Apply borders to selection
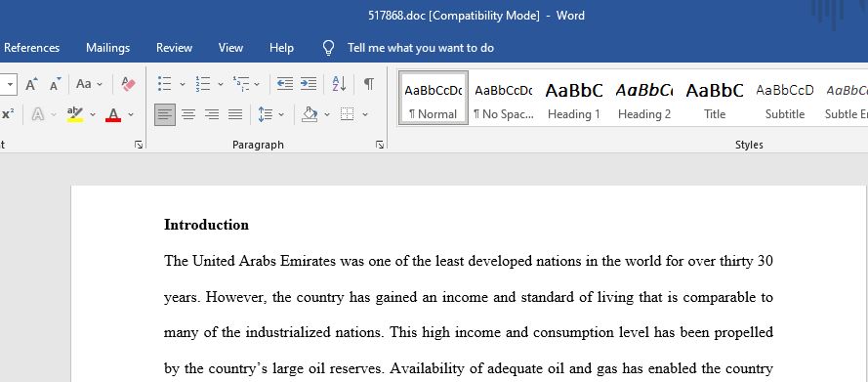This screenshot has height=382, width=868. (347, 114)
